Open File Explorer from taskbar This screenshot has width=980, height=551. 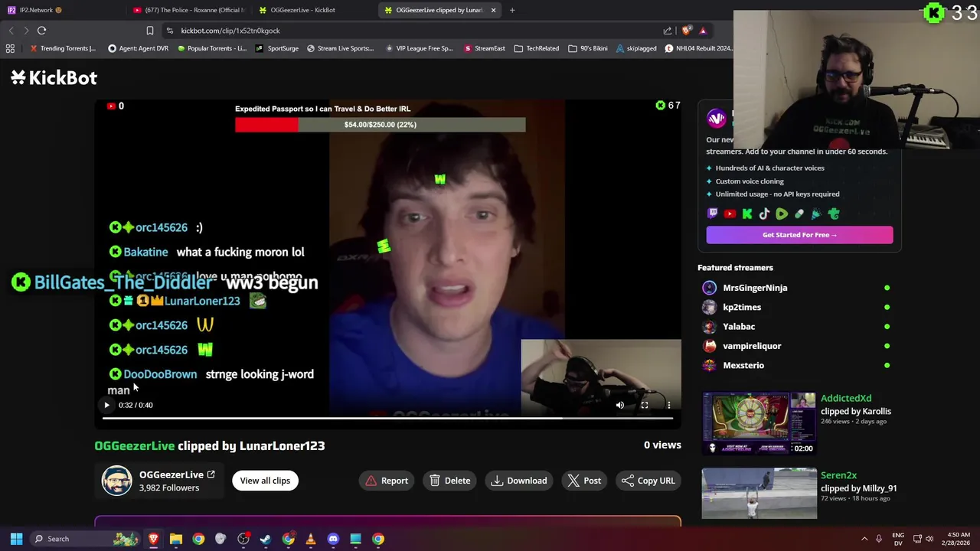[x=176, y=539]
